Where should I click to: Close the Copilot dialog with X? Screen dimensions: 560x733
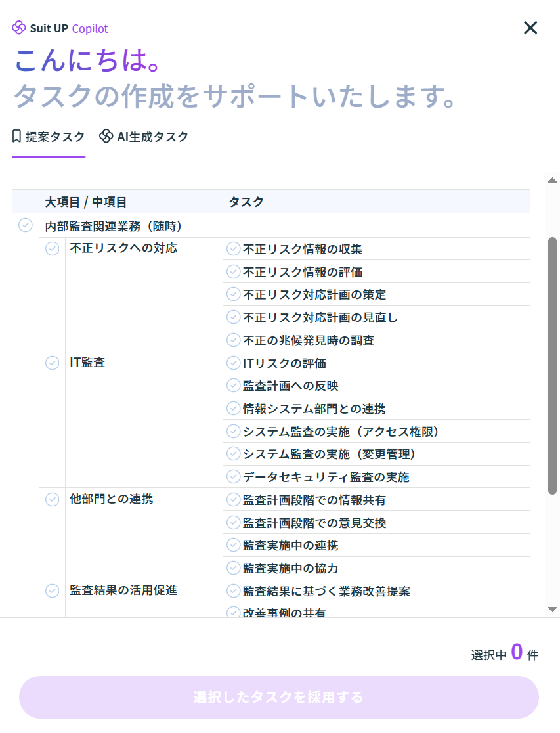[x=530, y=28]
